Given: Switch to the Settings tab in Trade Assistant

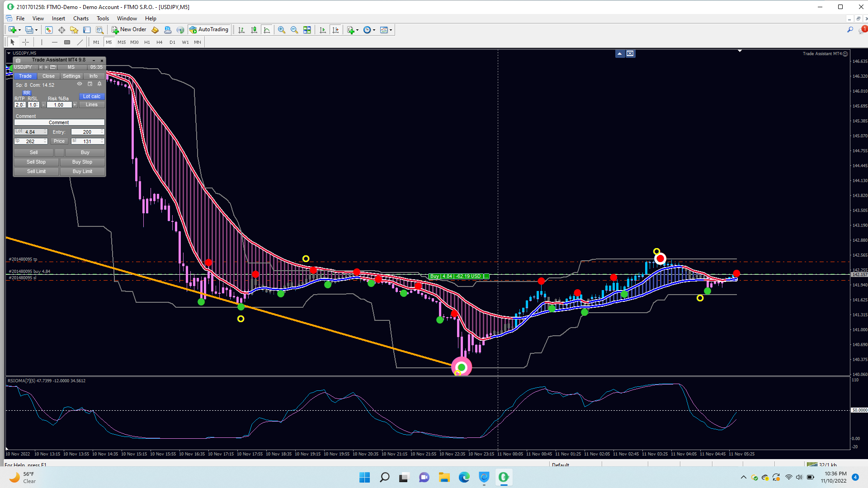Looking at the screenshot, I should click(71, 76).
